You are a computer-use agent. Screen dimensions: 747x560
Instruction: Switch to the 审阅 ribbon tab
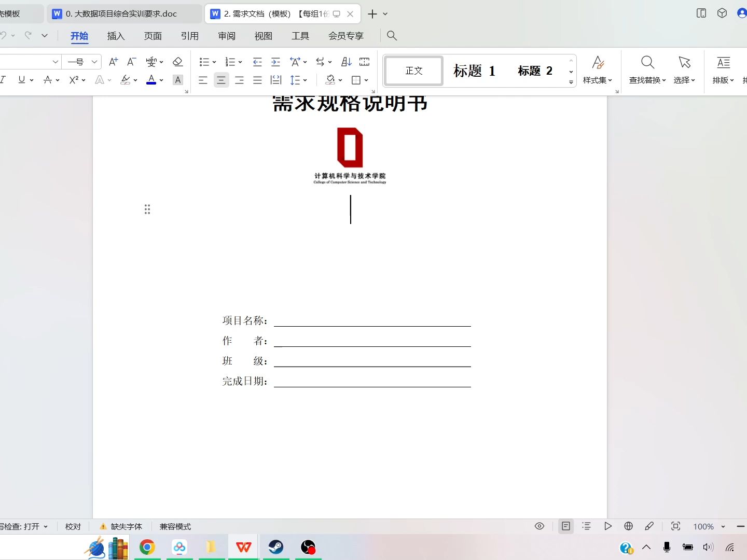(x=227, y=36)
